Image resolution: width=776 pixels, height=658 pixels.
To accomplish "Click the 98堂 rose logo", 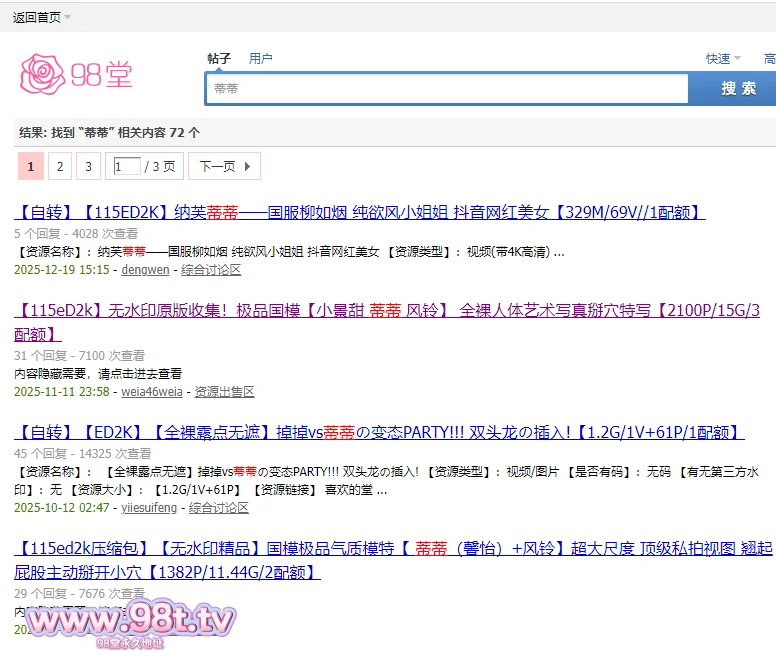I will [x=76, y=73].
